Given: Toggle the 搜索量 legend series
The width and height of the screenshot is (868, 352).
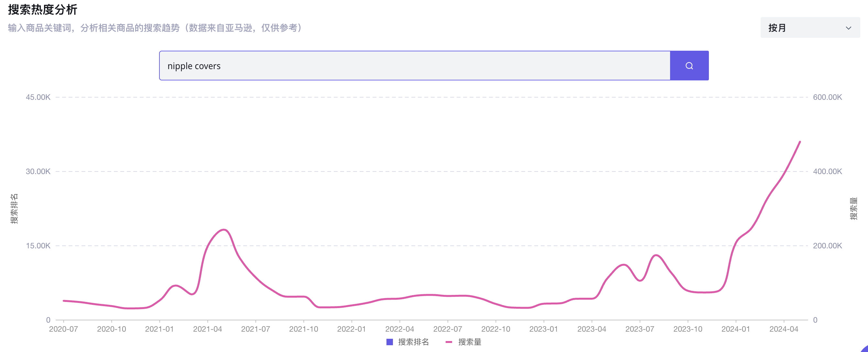Looking at the screenshot, I should point(469,342).
